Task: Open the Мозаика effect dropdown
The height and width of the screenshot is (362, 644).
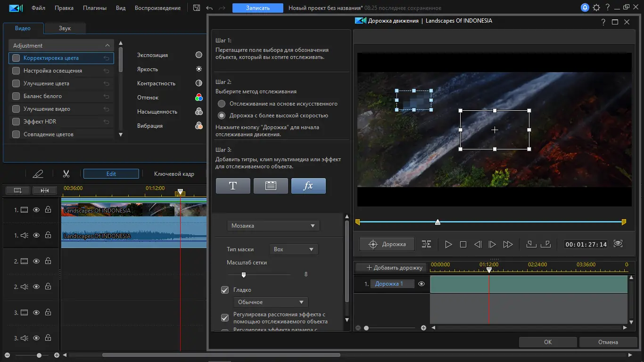Action: click(273, 226)
